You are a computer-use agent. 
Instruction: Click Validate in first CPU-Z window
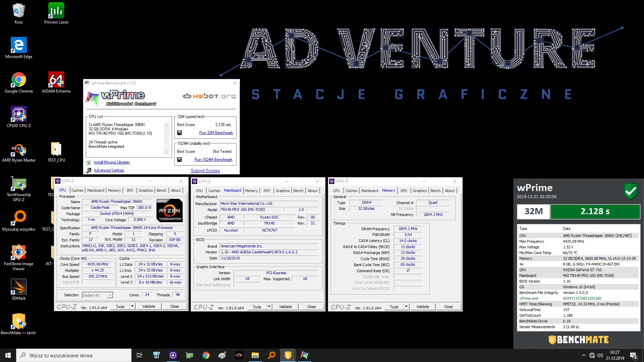(x=149, y=306)
